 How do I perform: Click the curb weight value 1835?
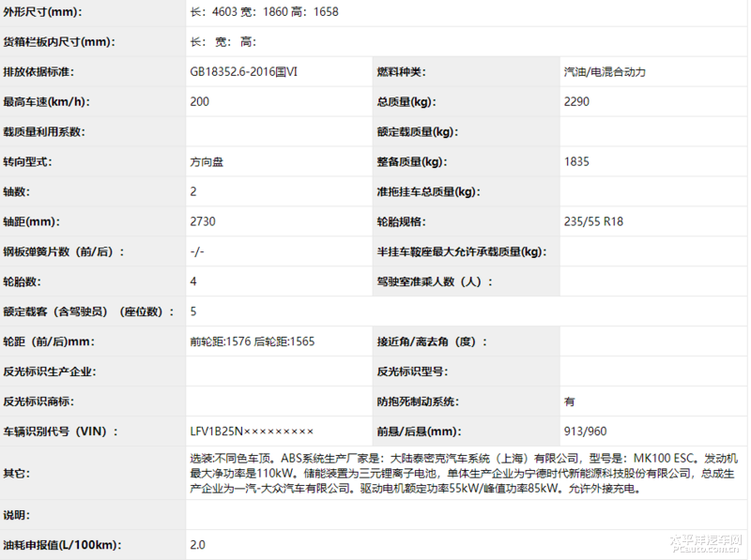click(x=576, y=161)
